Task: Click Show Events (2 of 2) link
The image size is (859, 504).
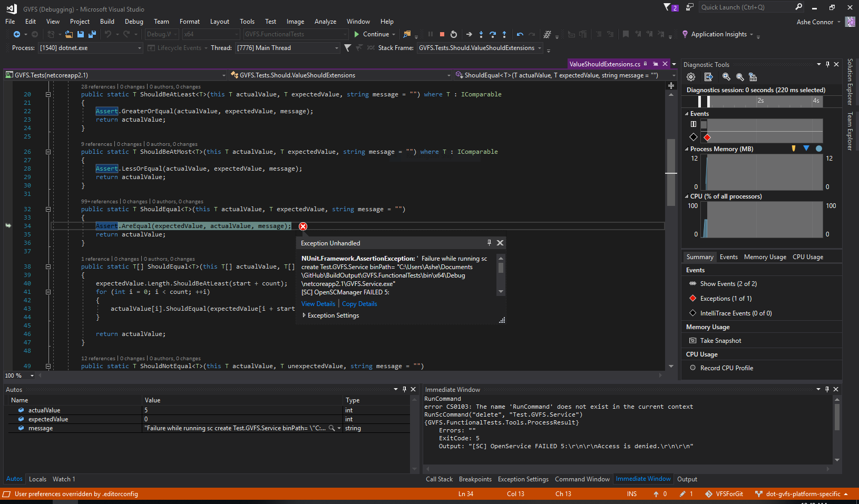Action: click(728, 284)
